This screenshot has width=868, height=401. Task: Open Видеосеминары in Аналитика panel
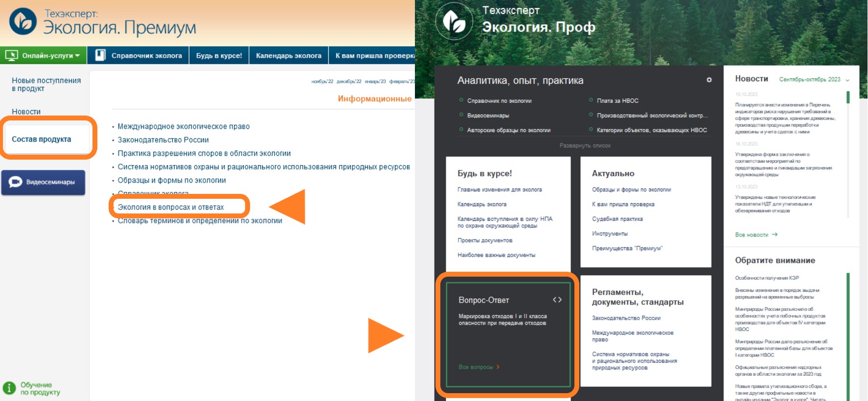488,116
